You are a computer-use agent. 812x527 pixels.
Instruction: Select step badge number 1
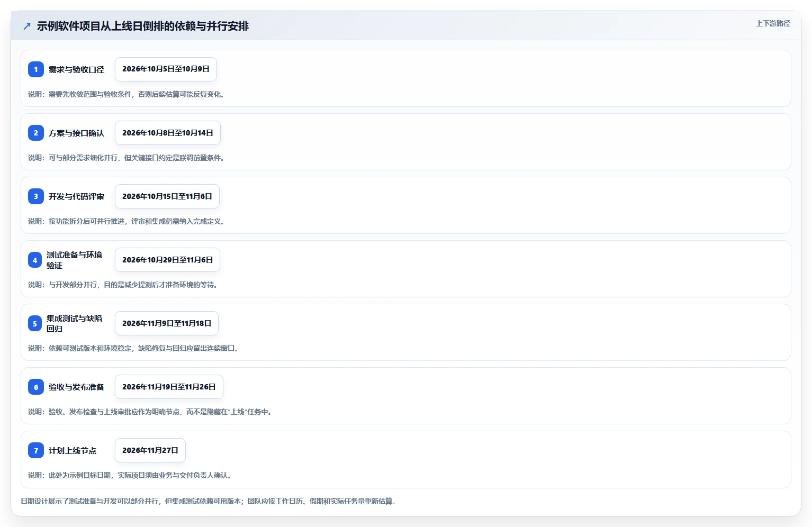click(x=36, y=69)
